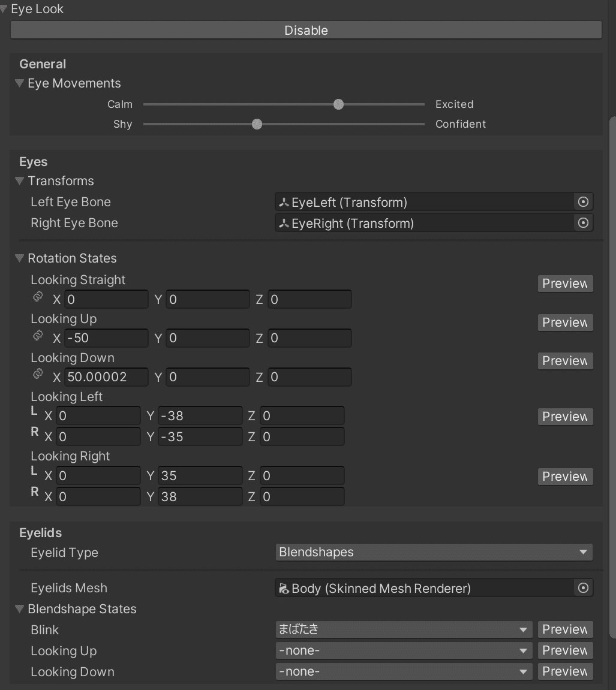Preview the Looking Right rotation
The width and height of the screenshot is (616, 690).
click(566, 476)
